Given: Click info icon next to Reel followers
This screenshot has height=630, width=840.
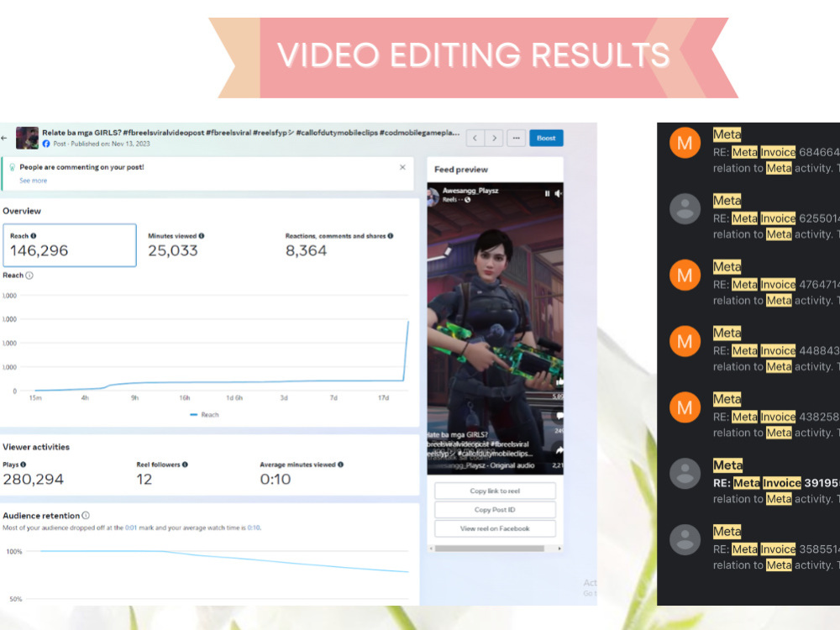Looking at the screenshot, I should click(x=185, y=465).
